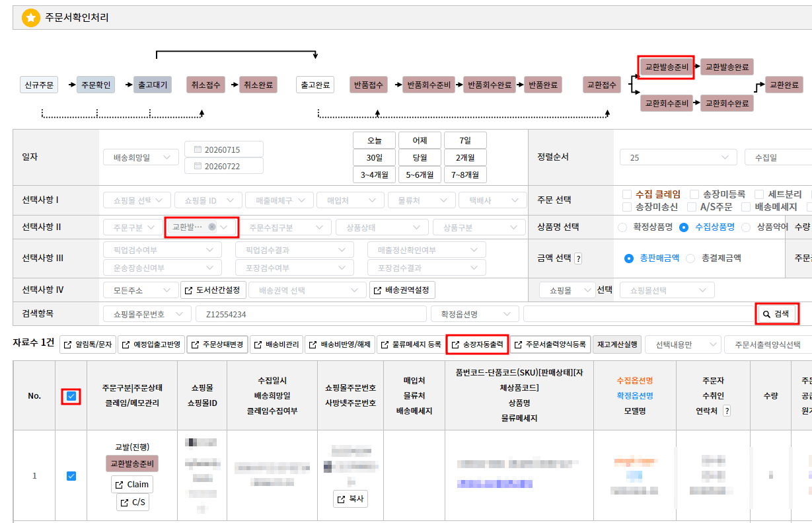The height and width of the screenshot is (523, 812).
Task: Open the start date calendar icon 20260715
Action: click(x=198, y=149)
